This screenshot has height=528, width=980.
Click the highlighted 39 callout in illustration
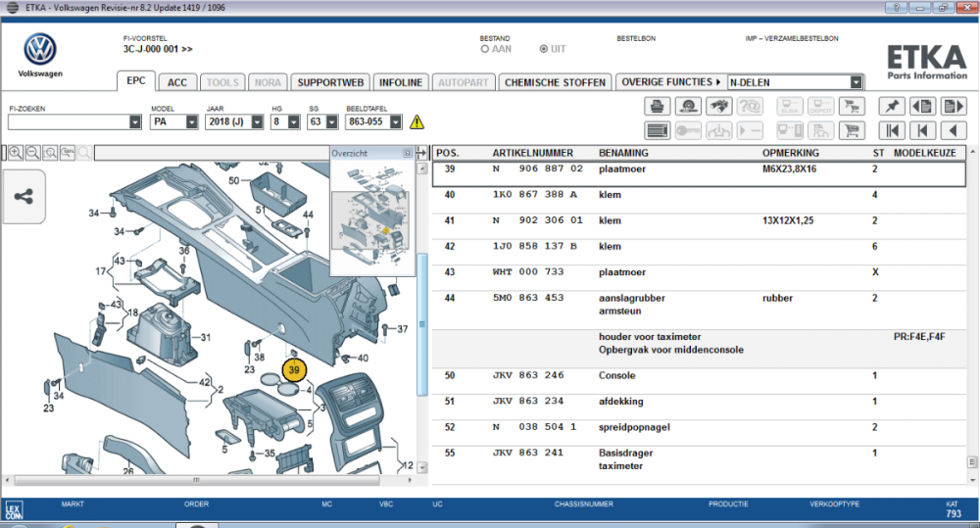point(294,370)
